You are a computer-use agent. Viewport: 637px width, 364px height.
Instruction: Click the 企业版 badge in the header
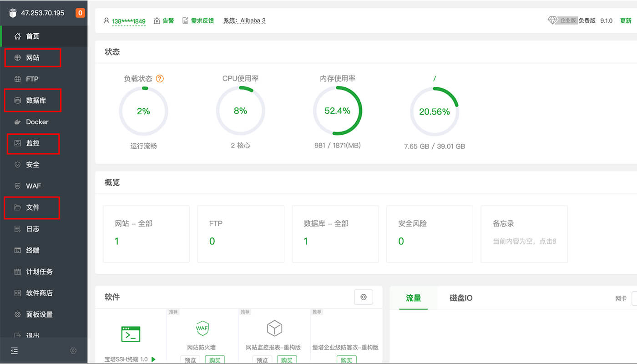click(568, 20)
